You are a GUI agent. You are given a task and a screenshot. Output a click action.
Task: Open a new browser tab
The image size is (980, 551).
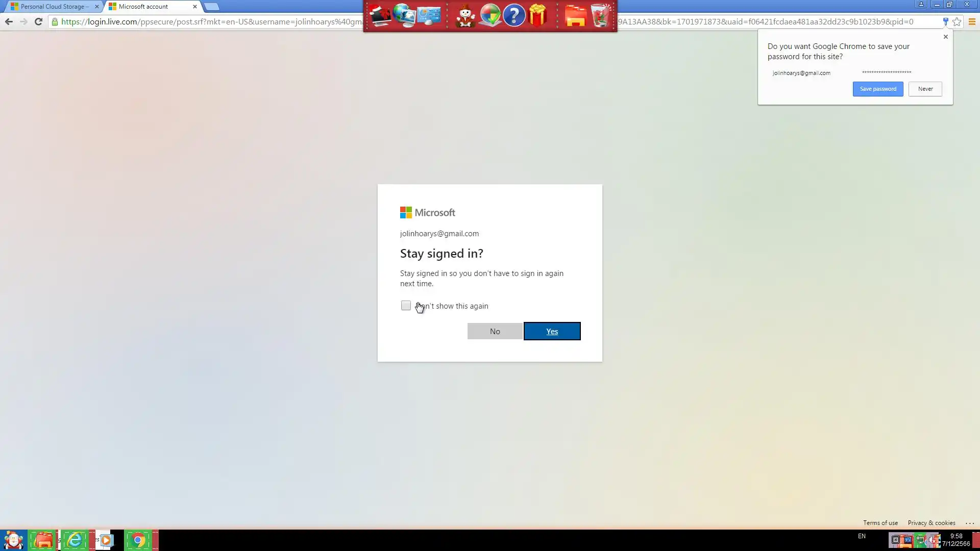212,7
